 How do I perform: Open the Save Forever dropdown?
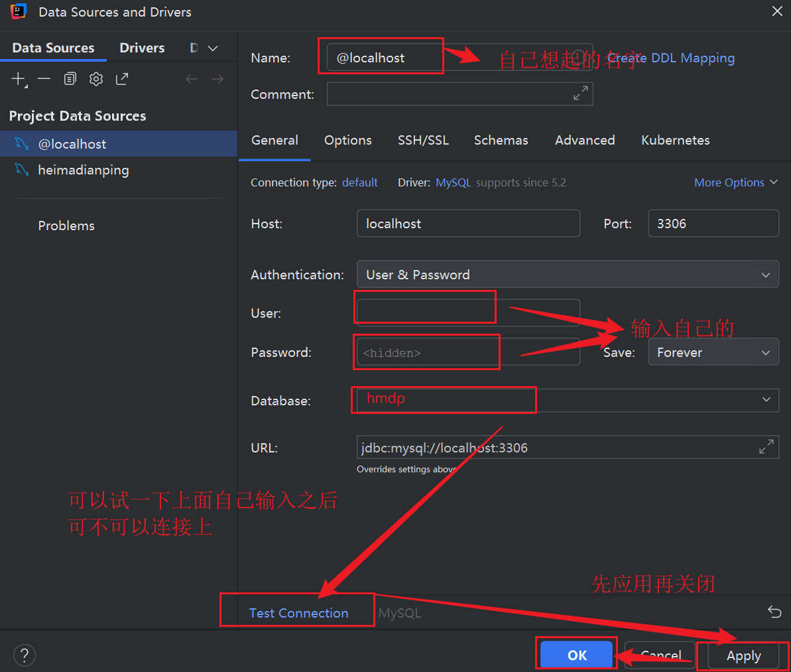pyautogui.click(x=713, y=352)
